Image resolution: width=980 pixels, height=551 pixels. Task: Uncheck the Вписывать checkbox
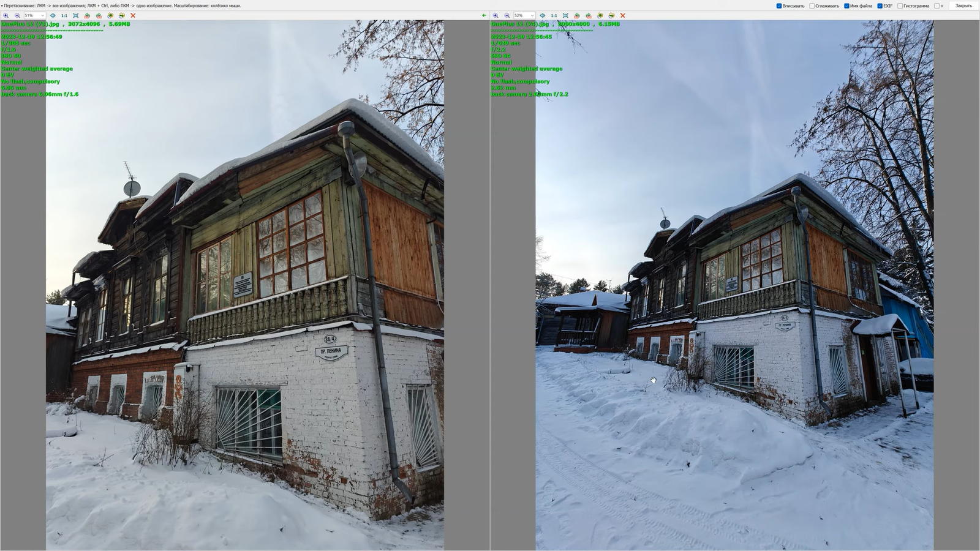click(x=779, y=6)
